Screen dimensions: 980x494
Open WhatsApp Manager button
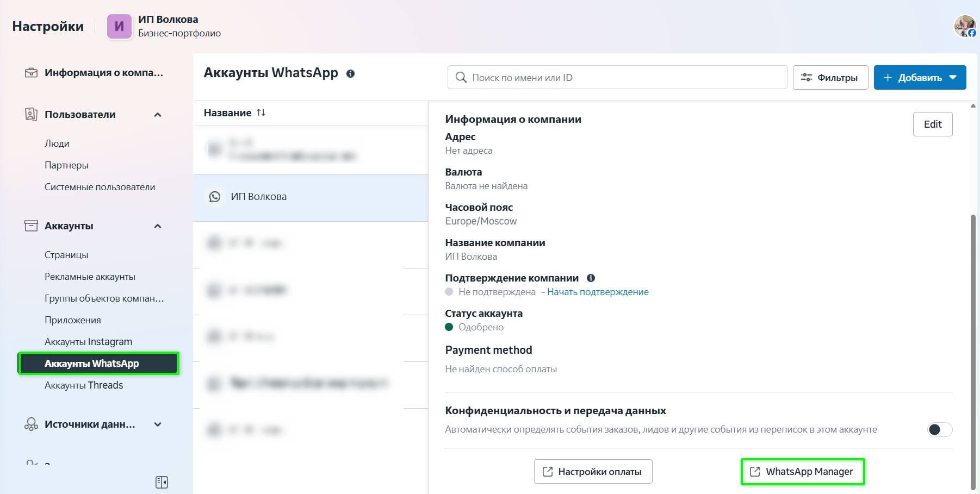point(802,472)
